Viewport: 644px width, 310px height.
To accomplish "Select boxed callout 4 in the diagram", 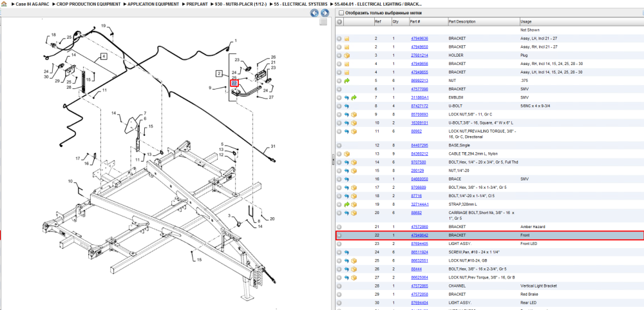I will (104, 56).
